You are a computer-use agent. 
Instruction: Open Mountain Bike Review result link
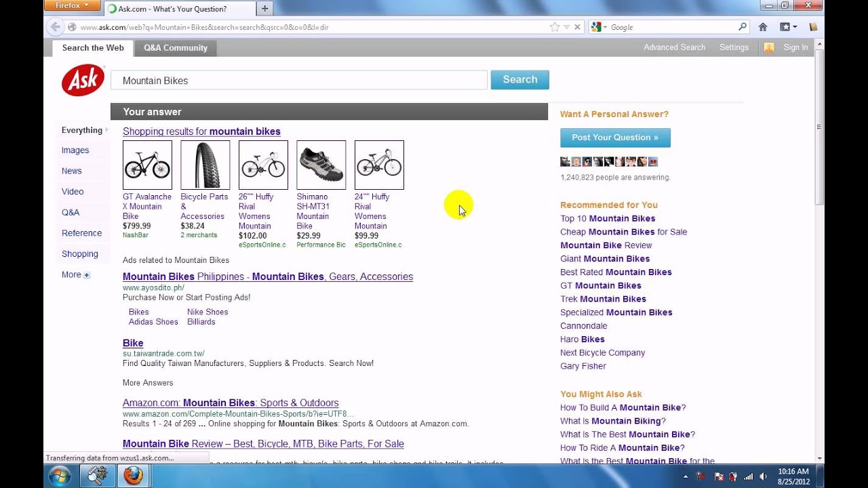click(263, 444)
